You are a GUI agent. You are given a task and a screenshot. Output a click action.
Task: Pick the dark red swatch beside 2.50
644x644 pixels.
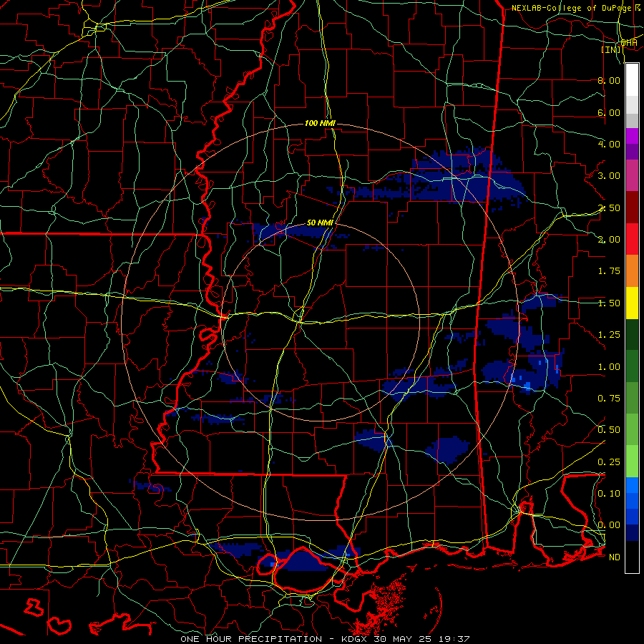click(632, 208)
